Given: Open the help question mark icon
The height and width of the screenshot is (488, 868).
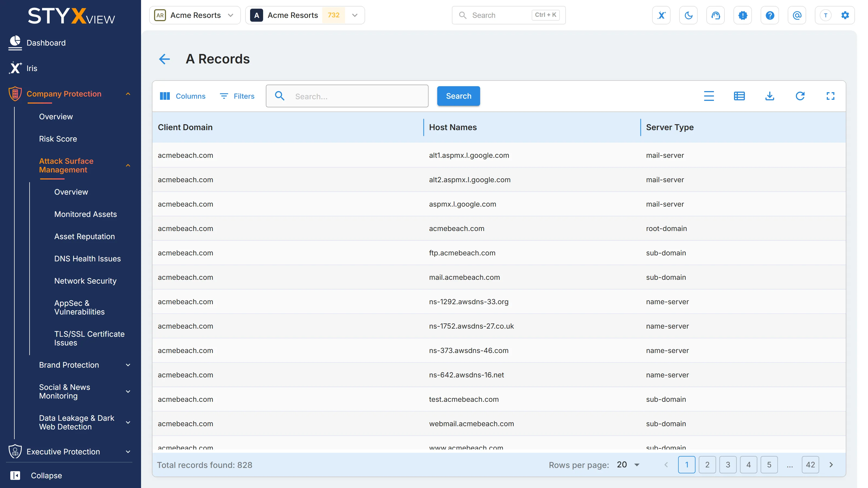Looking at the screenshot, I should click(770, 15).
